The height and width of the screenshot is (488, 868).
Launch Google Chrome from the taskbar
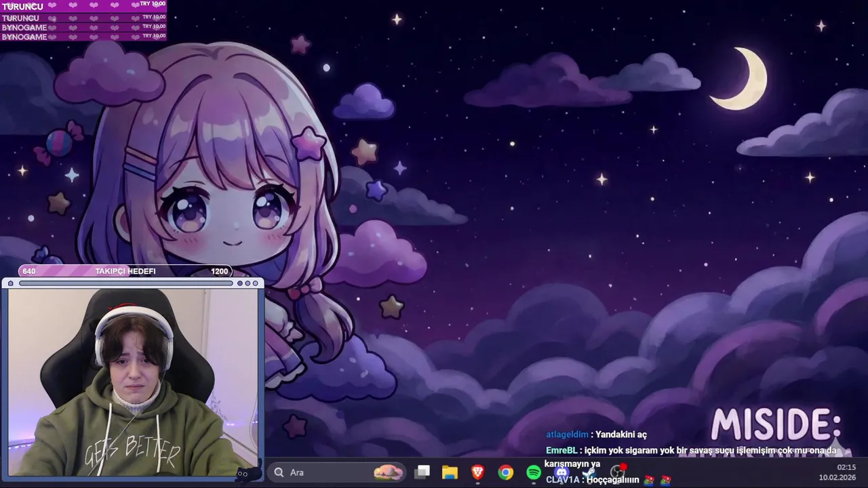point(506,472)
